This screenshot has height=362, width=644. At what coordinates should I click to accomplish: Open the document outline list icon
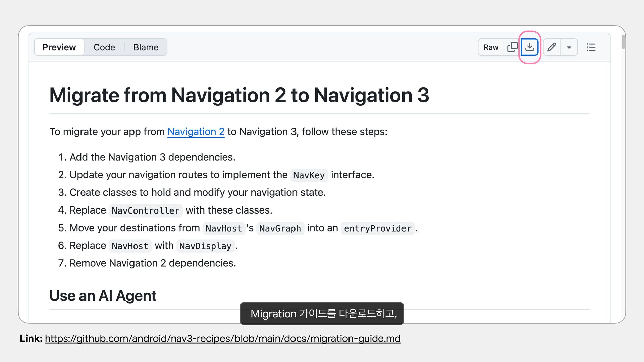tap(591, 47)
